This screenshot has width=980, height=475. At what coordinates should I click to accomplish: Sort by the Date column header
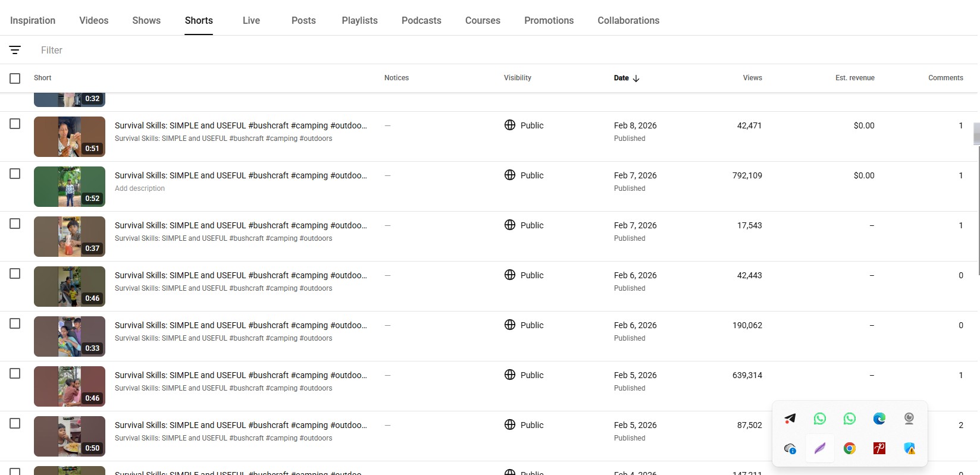621,78
